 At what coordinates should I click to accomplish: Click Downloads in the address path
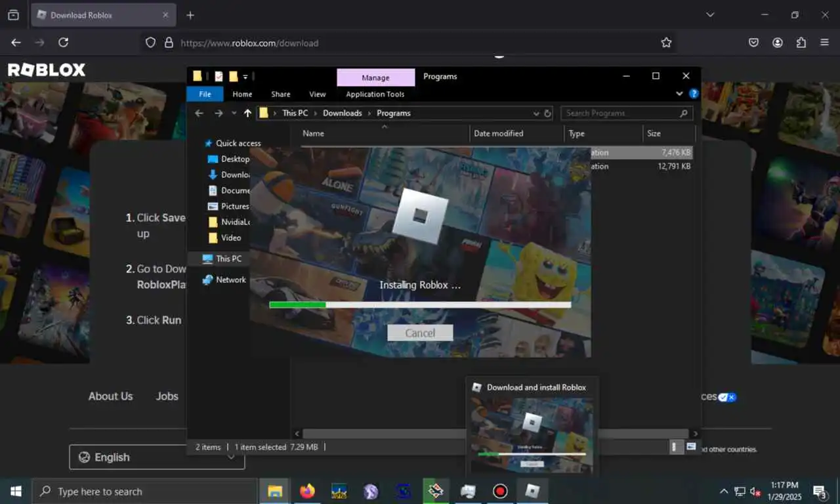(342, 113)
